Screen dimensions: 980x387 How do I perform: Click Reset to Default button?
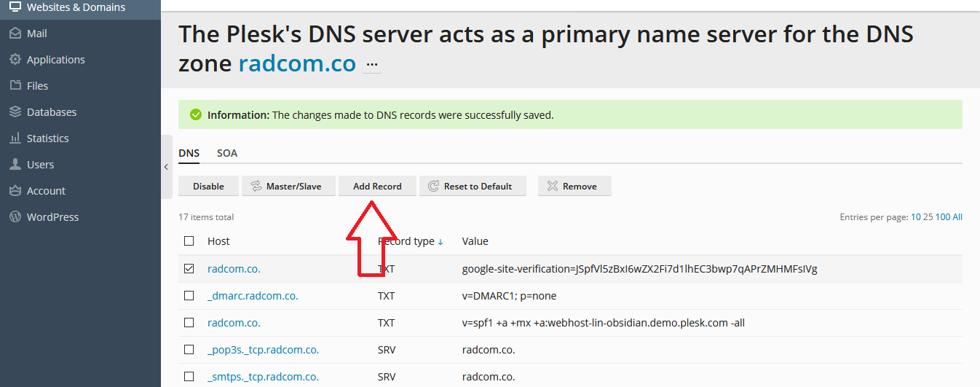(473, 187)
